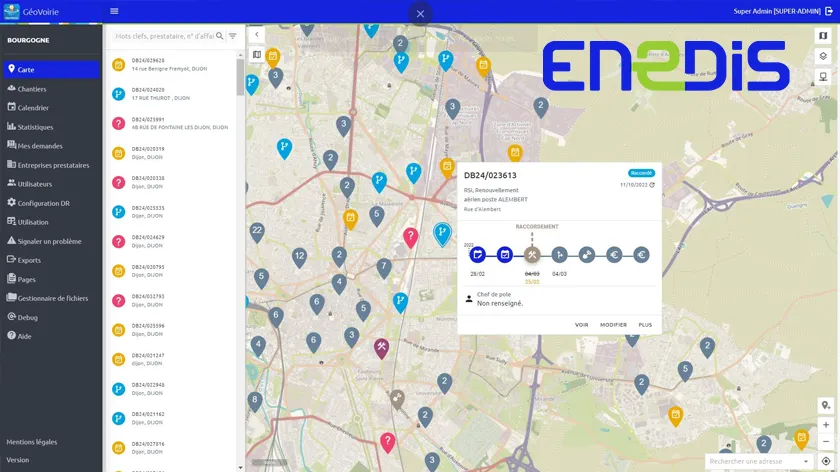Go to Statistiques in the sidebar
This screenshot has width=840, height=472.
[35, 127]
